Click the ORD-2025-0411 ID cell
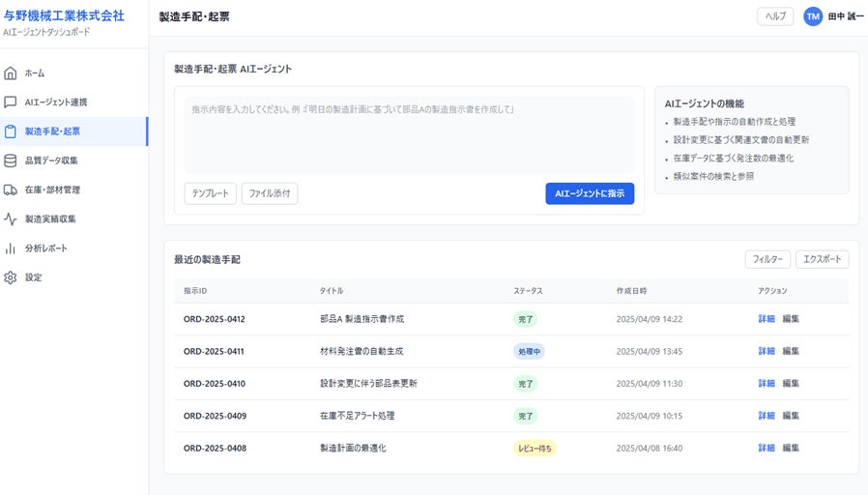This screenshot has height=495, width=868. [x=214, y=351]
